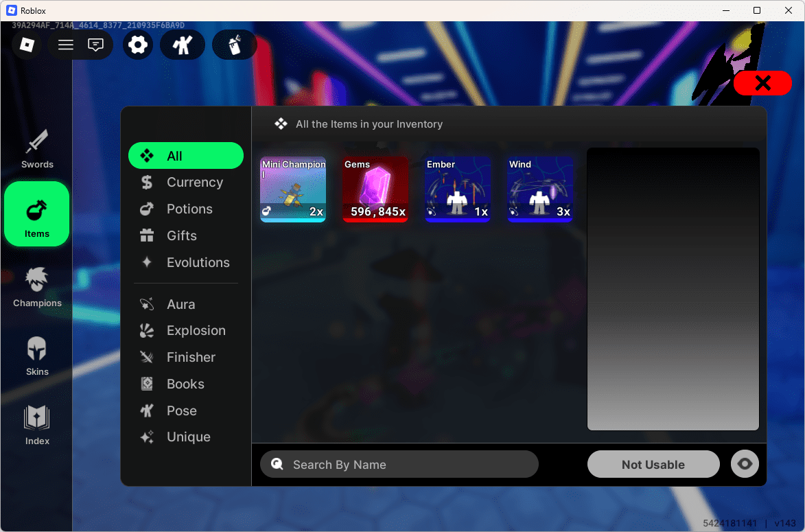Click the spray can icon in top bar
The width and height of the screenshot is (805, 532).
(235, 45)
